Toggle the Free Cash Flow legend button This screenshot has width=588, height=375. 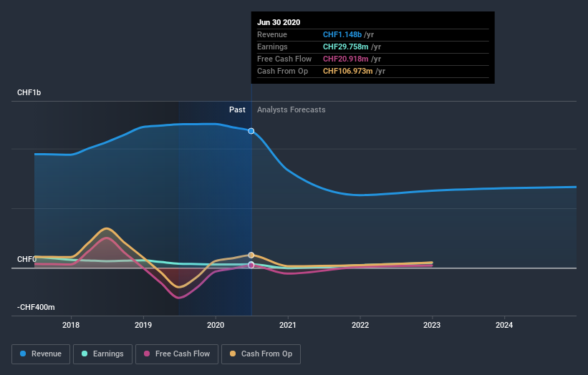177,354
